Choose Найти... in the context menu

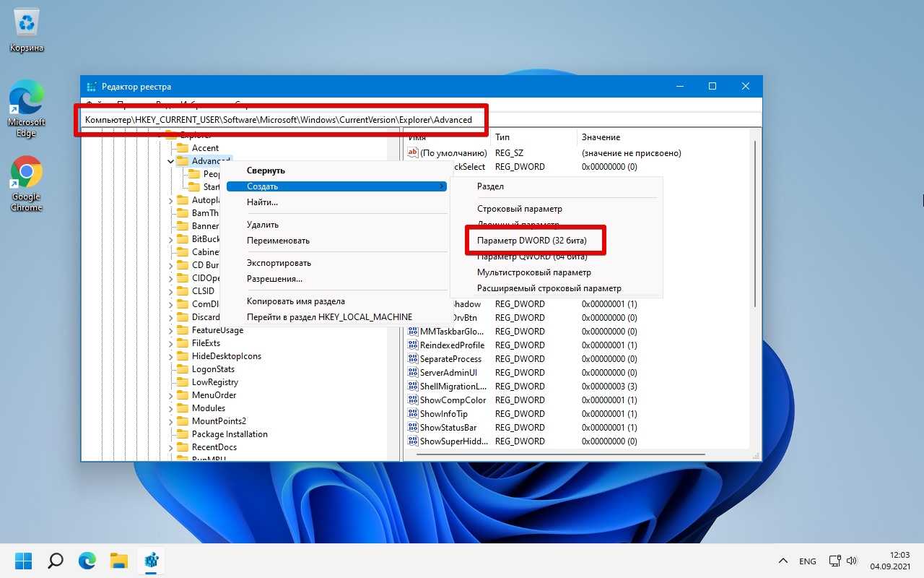click(336, 202)
